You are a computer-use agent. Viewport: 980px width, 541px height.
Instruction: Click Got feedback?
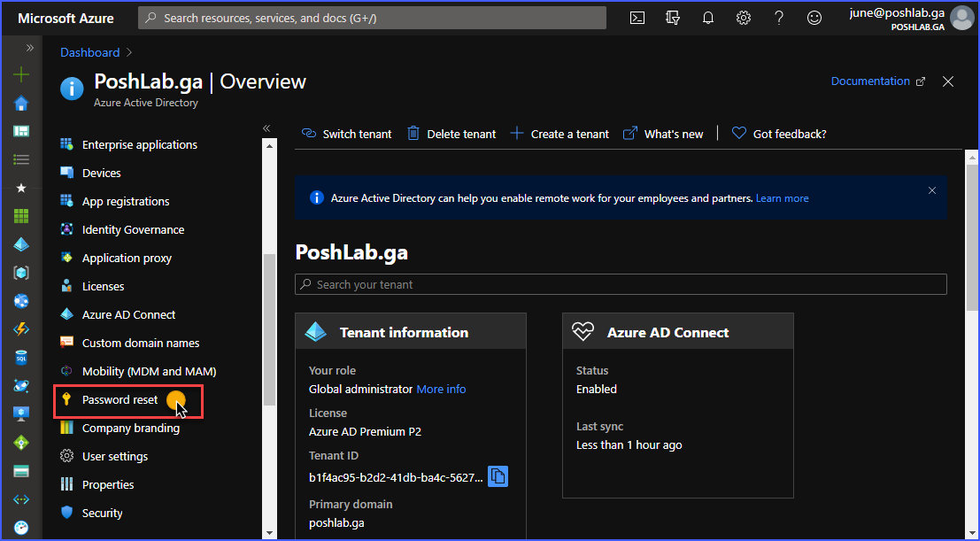point(779,134)
